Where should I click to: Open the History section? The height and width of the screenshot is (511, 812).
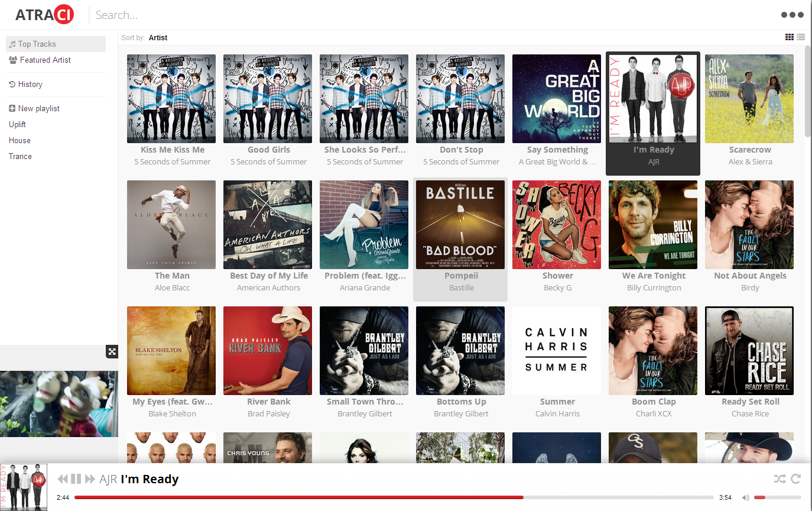click(x=30, y=84)
